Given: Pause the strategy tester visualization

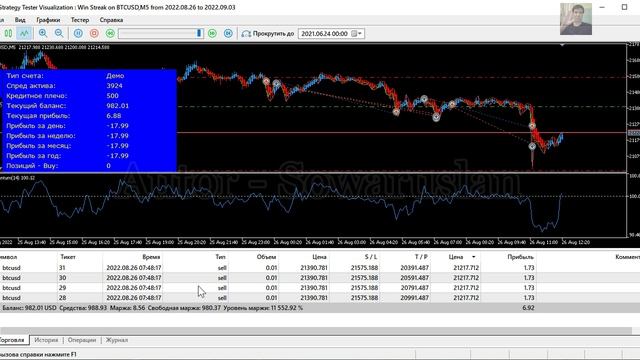Looking at the screenshot, I should [78, 33].
